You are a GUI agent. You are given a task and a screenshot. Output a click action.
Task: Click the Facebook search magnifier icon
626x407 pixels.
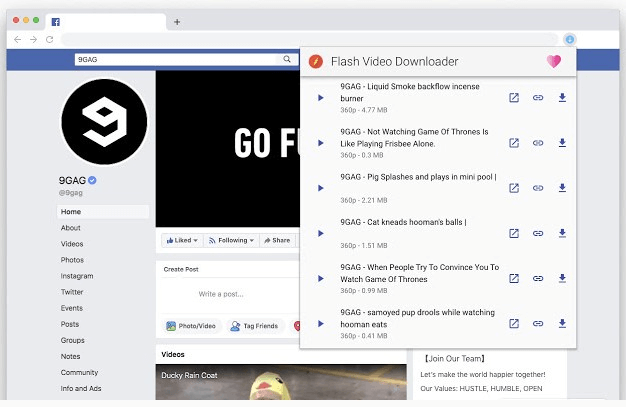click(287, 59)
